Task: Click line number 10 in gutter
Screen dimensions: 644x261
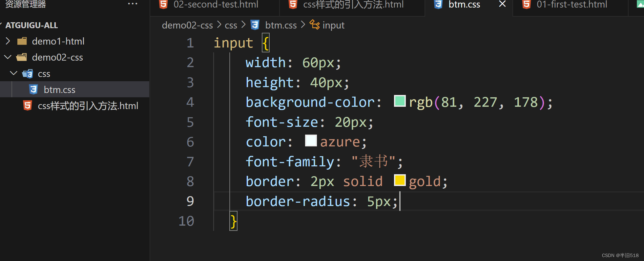Action: coord(186,221)
